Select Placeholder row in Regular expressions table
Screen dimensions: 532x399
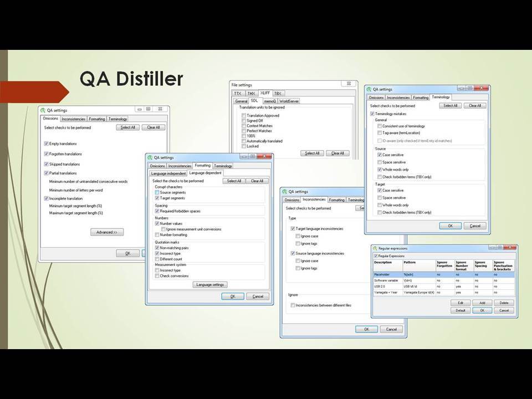[x=444, y=274]
